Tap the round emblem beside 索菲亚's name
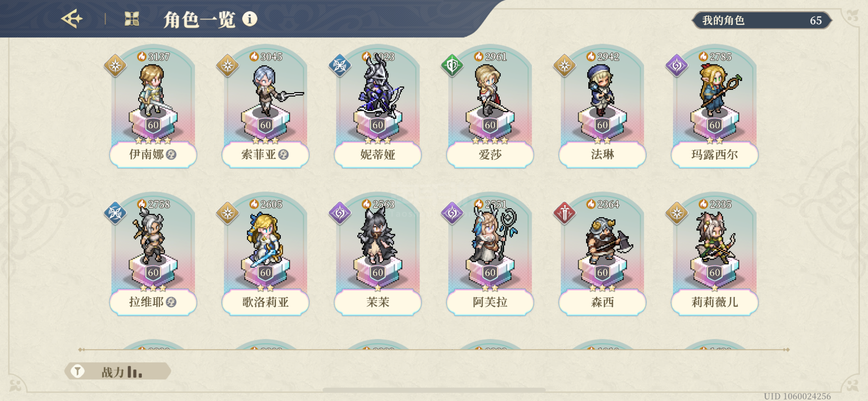This screenshot has width=868, height=401. coord(284,155)
